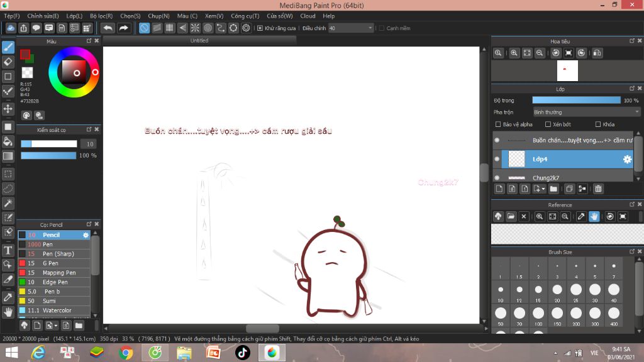Image resolution: width=644 pixels, height=362 pixels.
Task: Enable the concentric circle snap guide
Action: [x=208, y=28]
